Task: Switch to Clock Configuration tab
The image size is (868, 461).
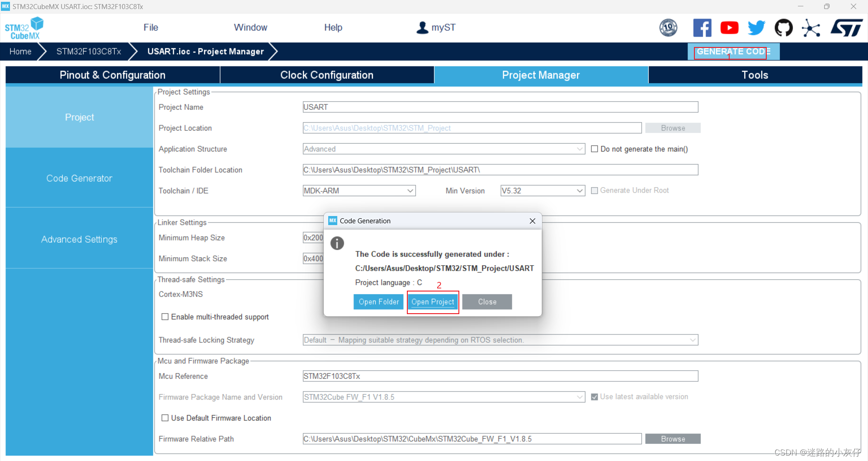Action: pyautogui.click(x=327, y=75)
